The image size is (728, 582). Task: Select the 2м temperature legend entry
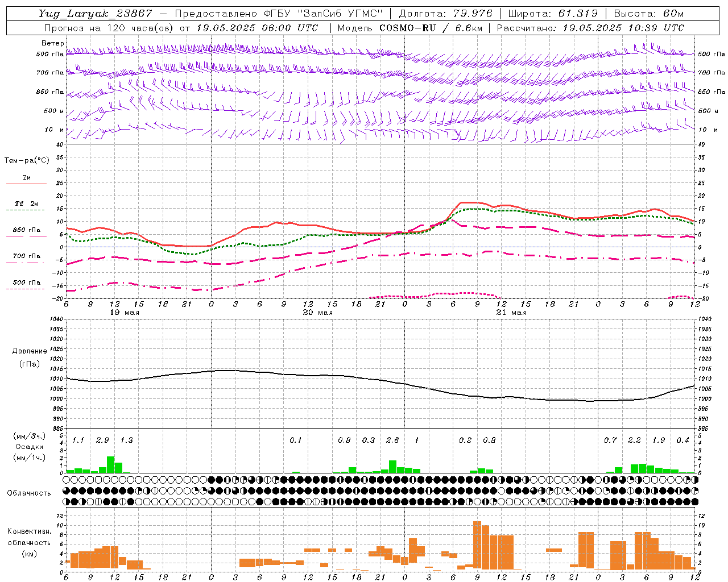[26, 178]
